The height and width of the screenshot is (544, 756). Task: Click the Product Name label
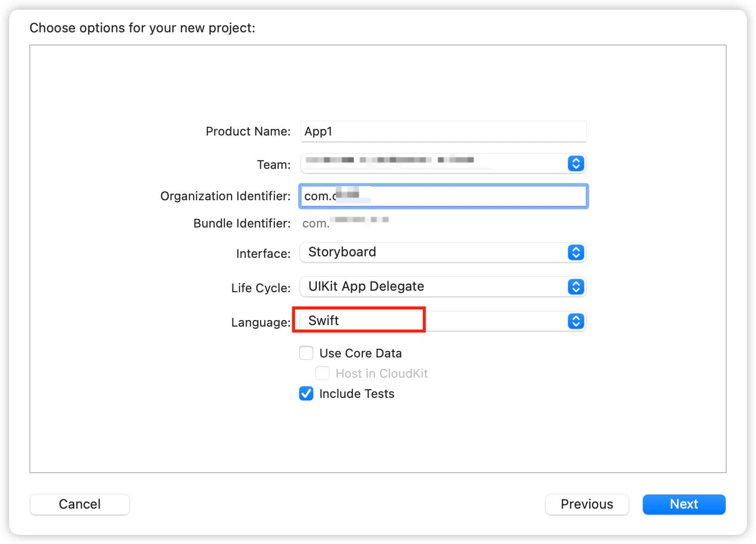(x=248, y=131)
